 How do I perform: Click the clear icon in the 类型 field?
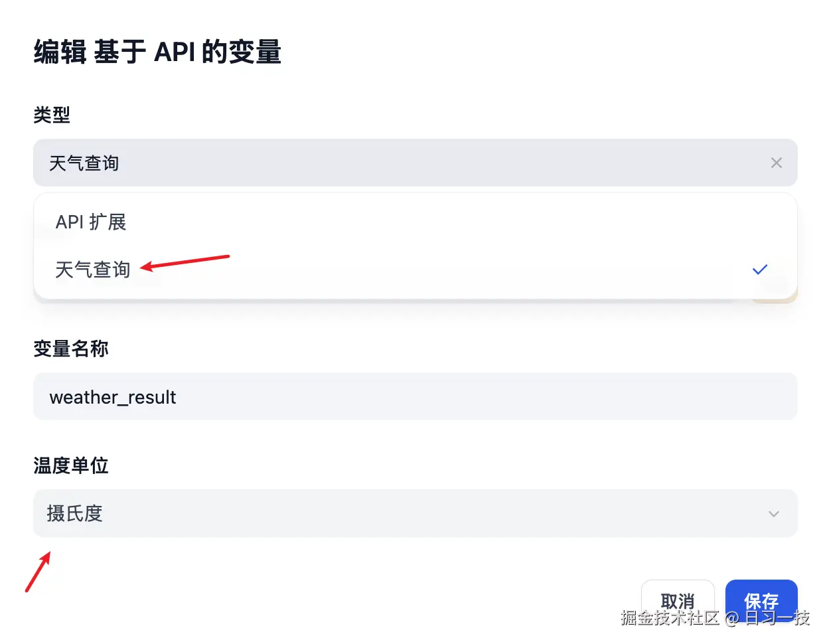click(x=776, y=163)
